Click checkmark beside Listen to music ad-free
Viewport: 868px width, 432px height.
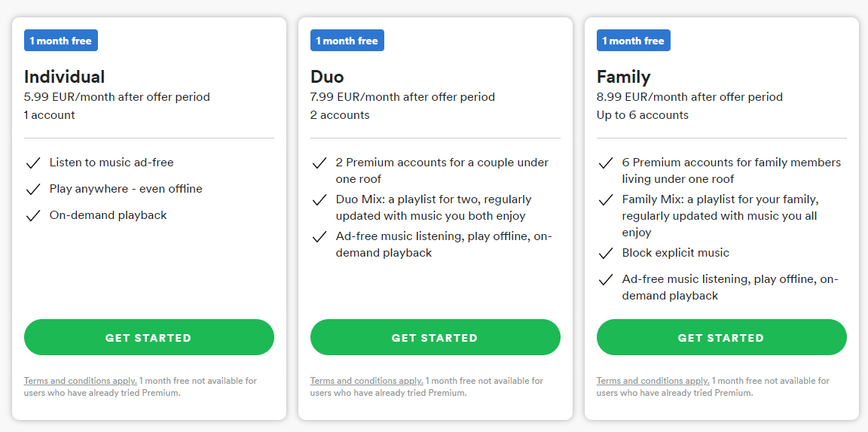click(x=32, y=163)
